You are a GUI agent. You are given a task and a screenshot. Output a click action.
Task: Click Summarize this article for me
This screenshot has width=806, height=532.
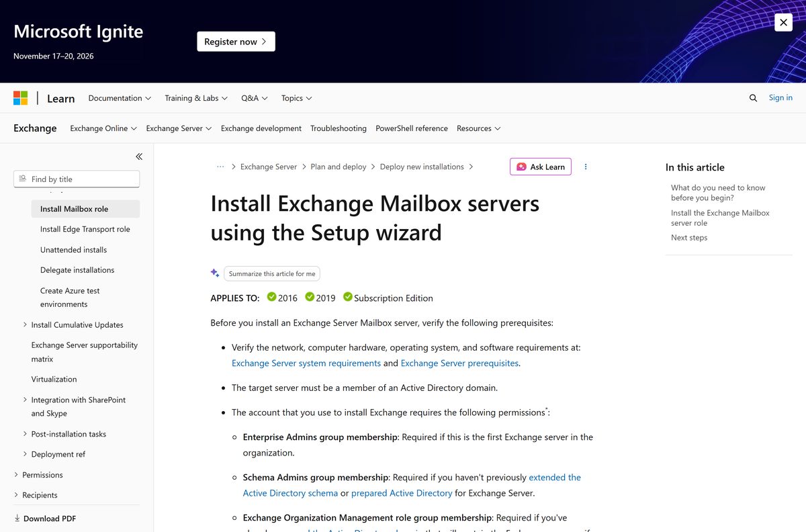(x=272, y=273)
